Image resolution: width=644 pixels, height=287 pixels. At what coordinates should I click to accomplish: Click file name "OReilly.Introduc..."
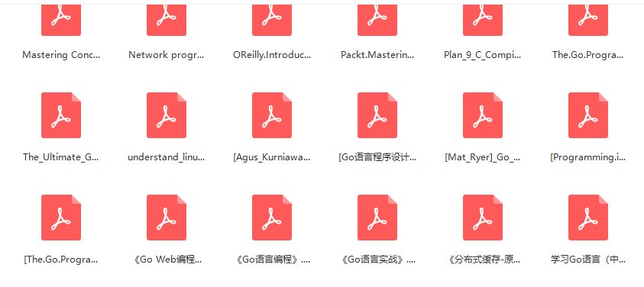tap(272, 55)
